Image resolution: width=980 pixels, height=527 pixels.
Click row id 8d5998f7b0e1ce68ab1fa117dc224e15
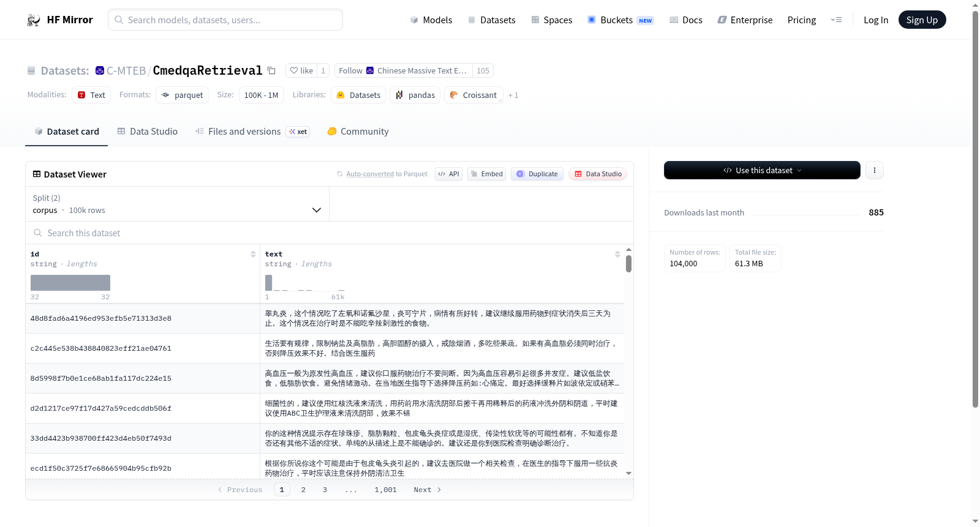[101, 378]
